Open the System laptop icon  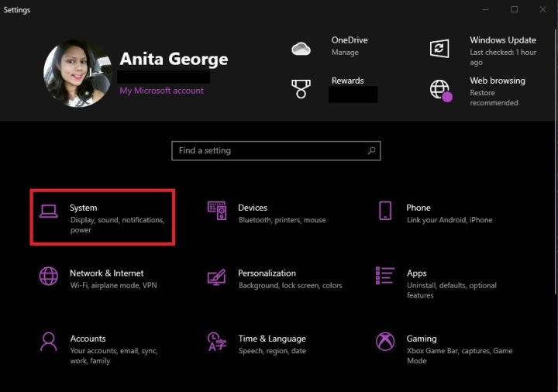(48, 211)
